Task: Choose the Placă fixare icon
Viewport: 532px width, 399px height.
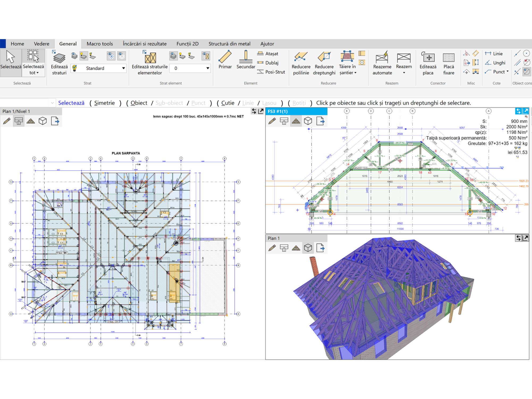Action: click(x=448, y=57)
